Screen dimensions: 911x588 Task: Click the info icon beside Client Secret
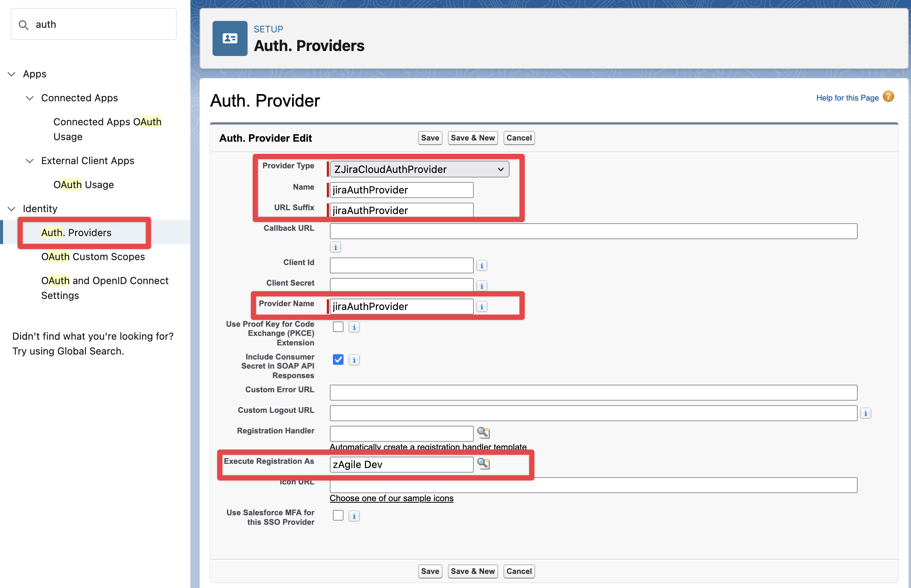481,286
